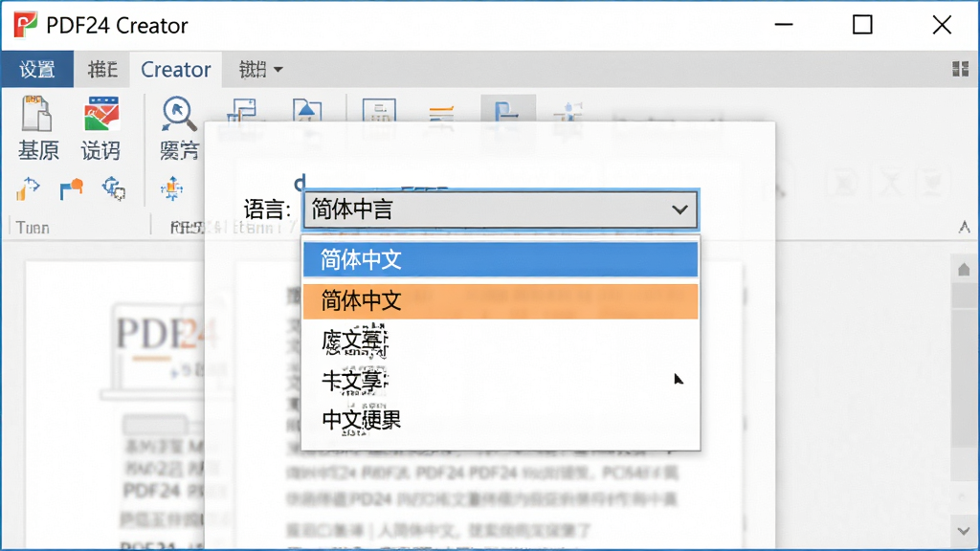The image size is (980, 551).
Task: Click the scrollbar down chevron
Action: (964, 531)
